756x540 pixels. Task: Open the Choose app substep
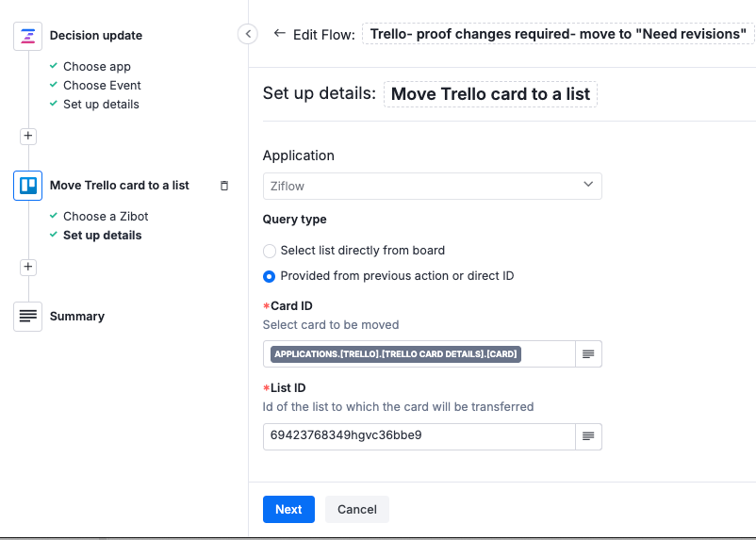click(x=97, y=67)
